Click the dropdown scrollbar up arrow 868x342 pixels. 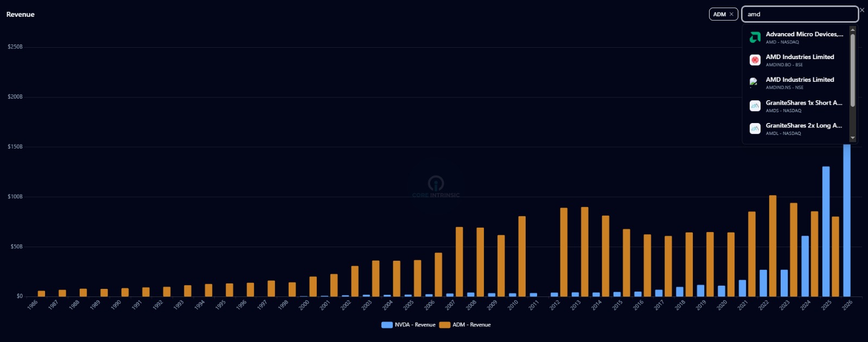click(852, 29)
